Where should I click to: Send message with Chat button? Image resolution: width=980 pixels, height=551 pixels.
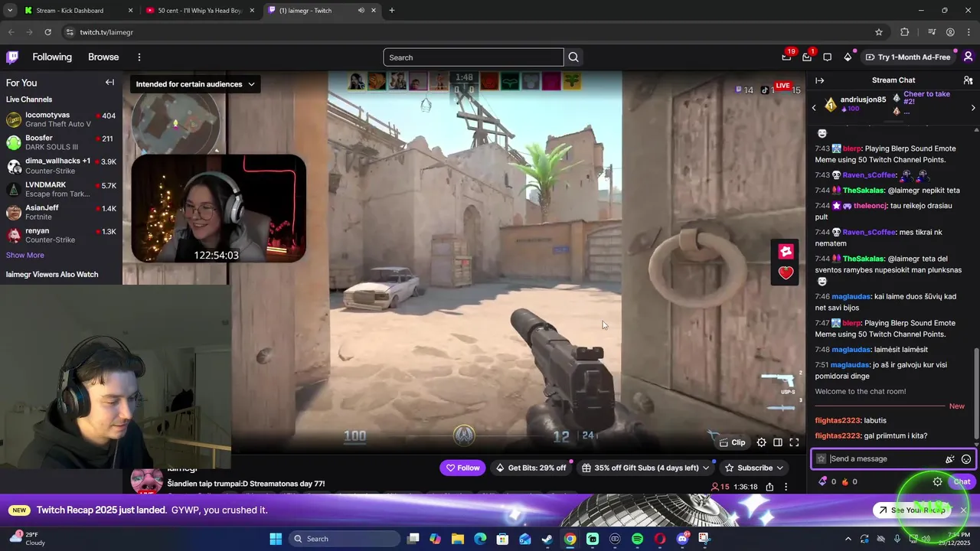[x=962, y=481]
